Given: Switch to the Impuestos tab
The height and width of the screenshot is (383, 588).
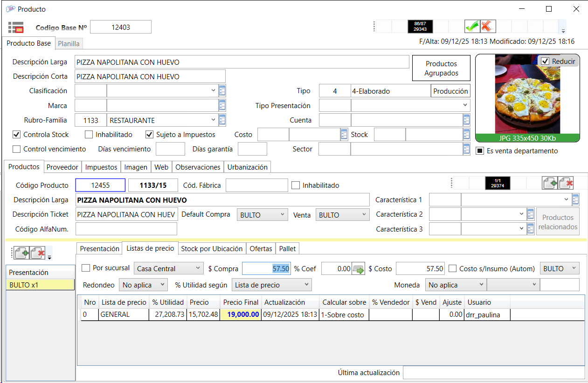Looking at the screenshot, I should (101, 167).
